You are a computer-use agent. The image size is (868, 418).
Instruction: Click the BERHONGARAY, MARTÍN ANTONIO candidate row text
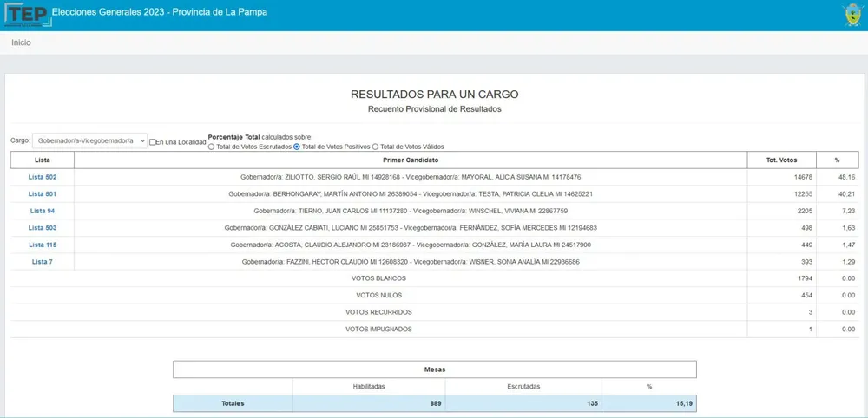411,194
